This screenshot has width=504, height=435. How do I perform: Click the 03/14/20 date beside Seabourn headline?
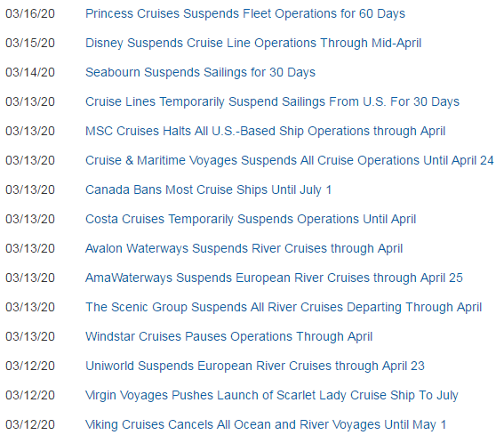(x=30, y=72)
